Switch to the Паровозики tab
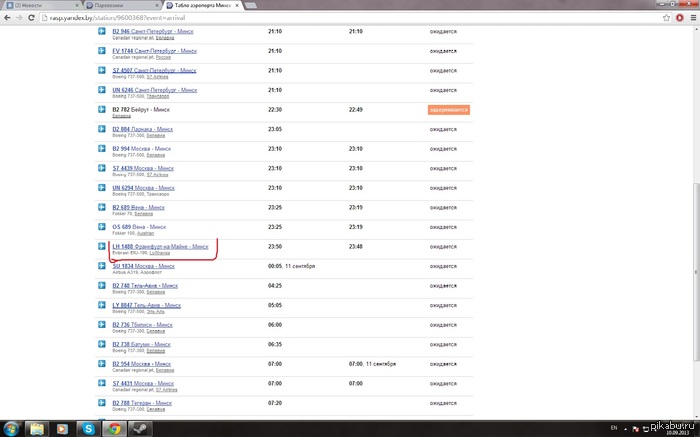 click(x=122, y=5)
